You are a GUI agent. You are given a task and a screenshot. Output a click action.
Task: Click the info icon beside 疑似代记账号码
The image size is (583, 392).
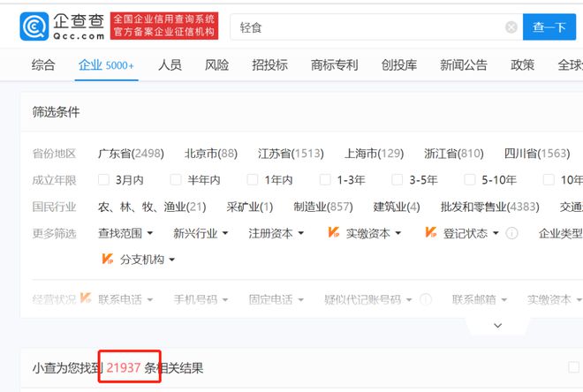point(426,299)
